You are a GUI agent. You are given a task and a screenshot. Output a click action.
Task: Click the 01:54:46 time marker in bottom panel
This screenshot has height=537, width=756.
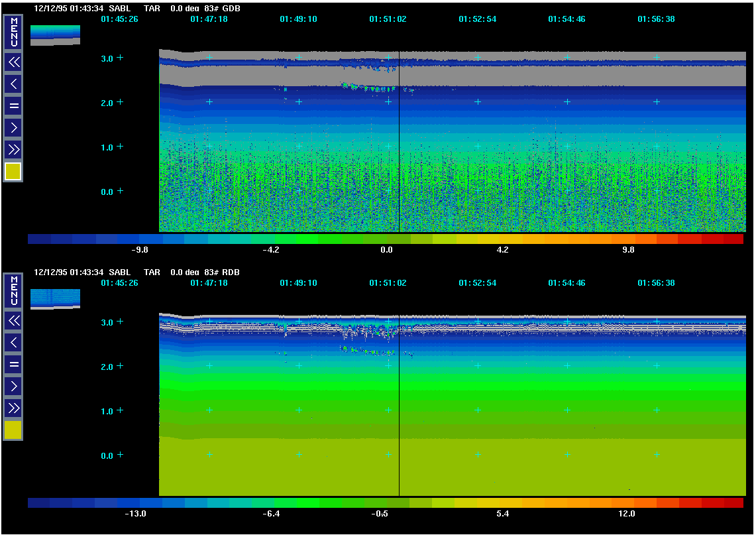[x=567, y=283]
